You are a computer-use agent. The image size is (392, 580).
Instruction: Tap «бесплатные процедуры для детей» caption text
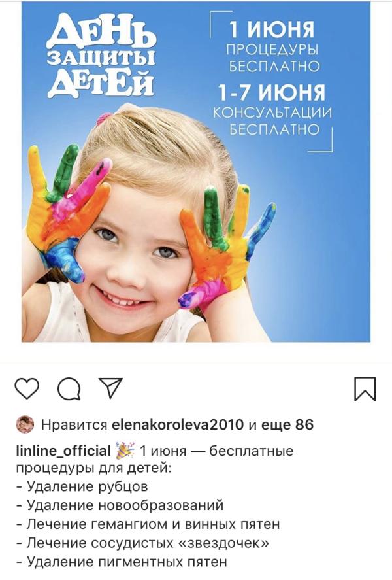(154, 460)
